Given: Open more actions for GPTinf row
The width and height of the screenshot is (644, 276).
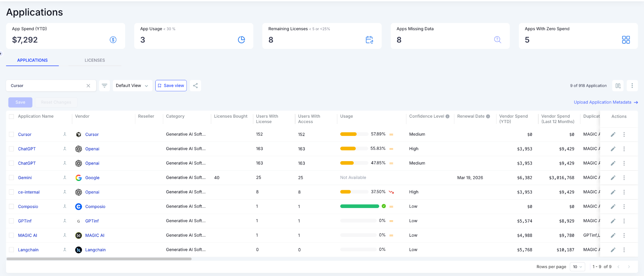Looking at the screenshot, I should 624,221.
